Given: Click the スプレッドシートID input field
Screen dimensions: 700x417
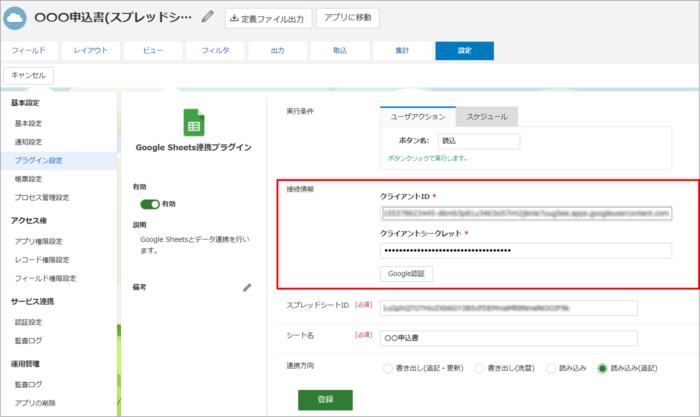Looking at the screenshot, I should point(508,308).
